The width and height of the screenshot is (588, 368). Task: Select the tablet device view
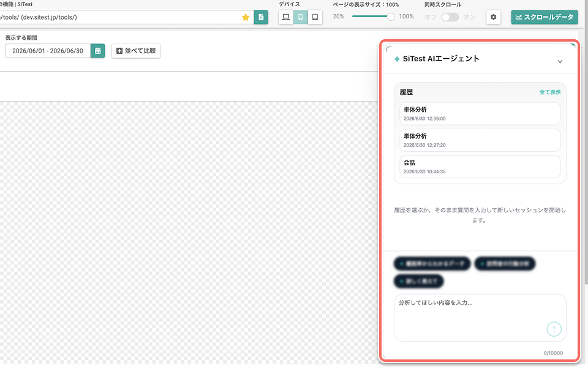pos(315,17)
